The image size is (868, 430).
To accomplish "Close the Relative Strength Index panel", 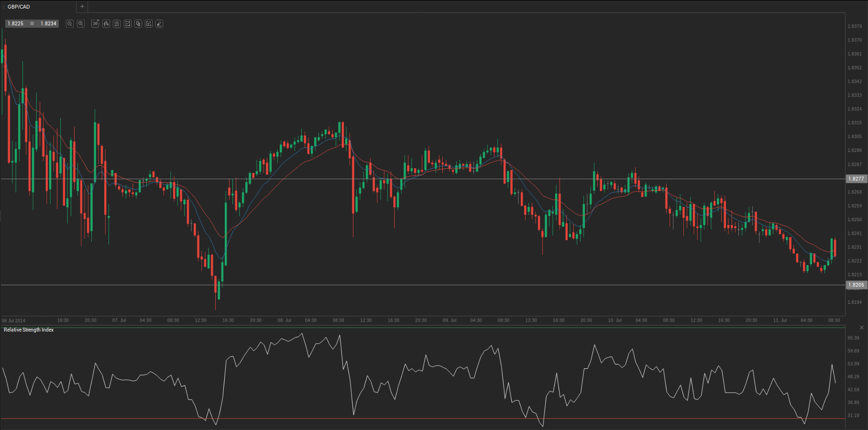I will 862,327.
